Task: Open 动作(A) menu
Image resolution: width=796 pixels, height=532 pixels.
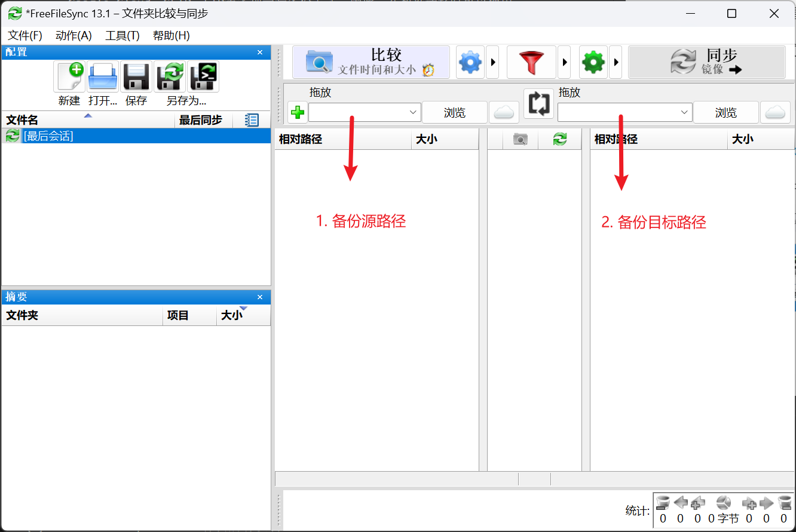Action: pos(74,35)
